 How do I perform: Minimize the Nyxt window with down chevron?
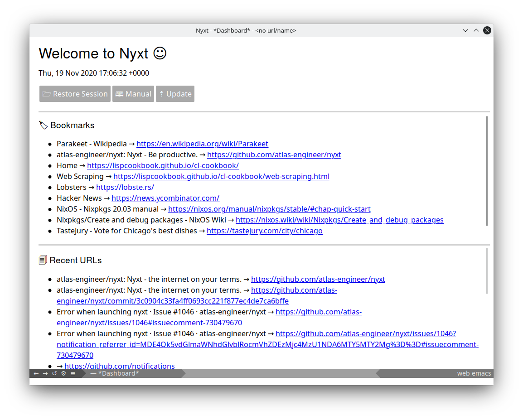[x=465, y=31]
